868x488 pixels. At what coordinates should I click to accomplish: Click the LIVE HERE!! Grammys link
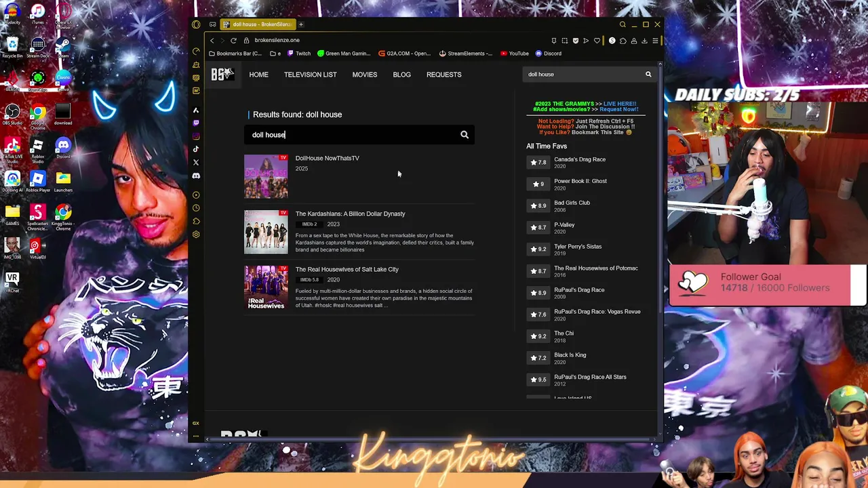[620, 104]
